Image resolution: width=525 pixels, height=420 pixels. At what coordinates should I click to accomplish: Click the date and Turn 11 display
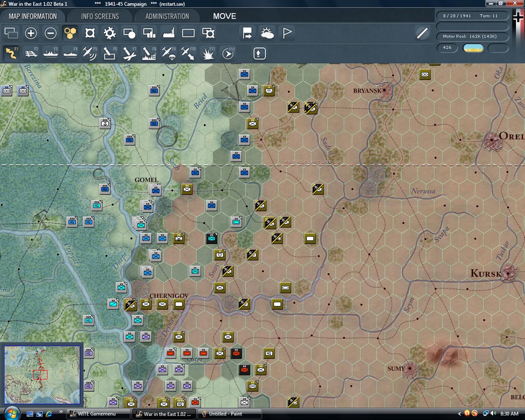(472, 16)
